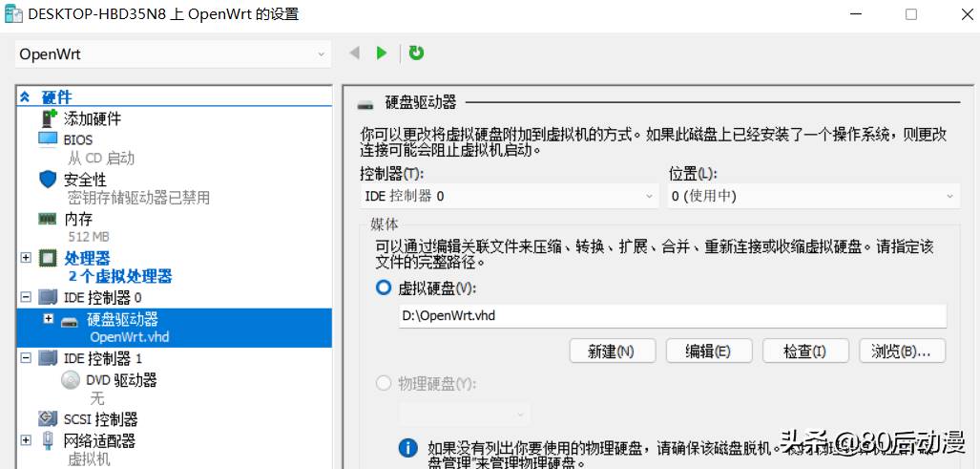Select DVD 驱动器 in the hardware tree
The image size is (980, 469).
pos(121,379)
